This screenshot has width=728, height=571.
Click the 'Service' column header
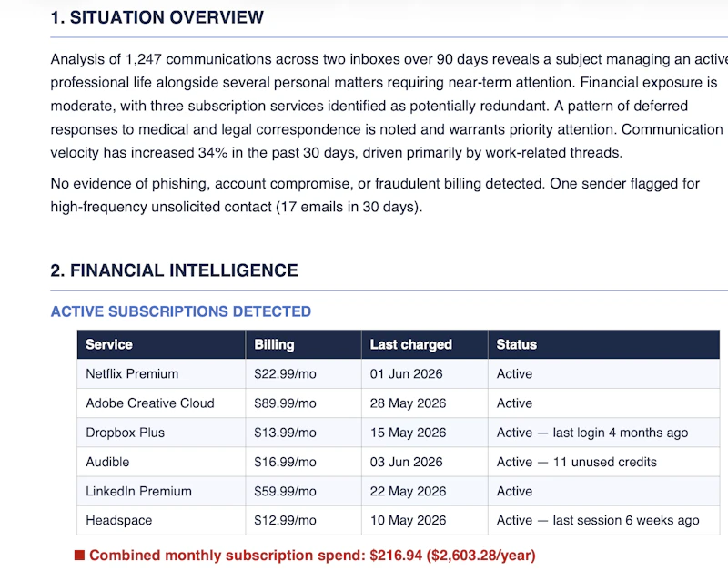pyautogui.click(x=161, y=344)
